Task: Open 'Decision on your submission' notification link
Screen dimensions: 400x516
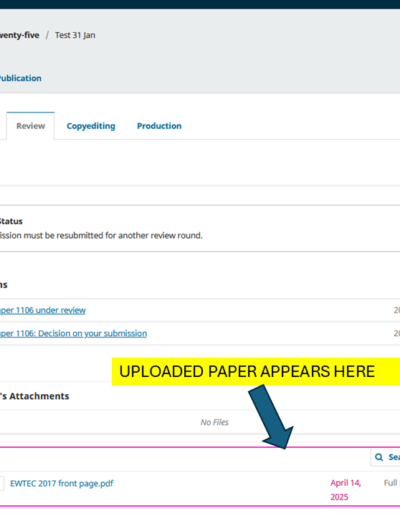Action: point(73,334)
